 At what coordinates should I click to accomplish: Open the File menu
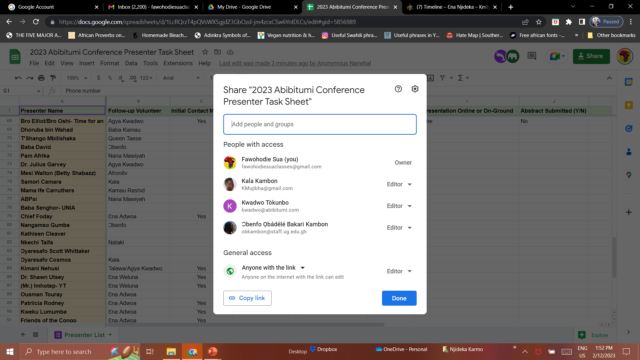[x=34, y=63]
